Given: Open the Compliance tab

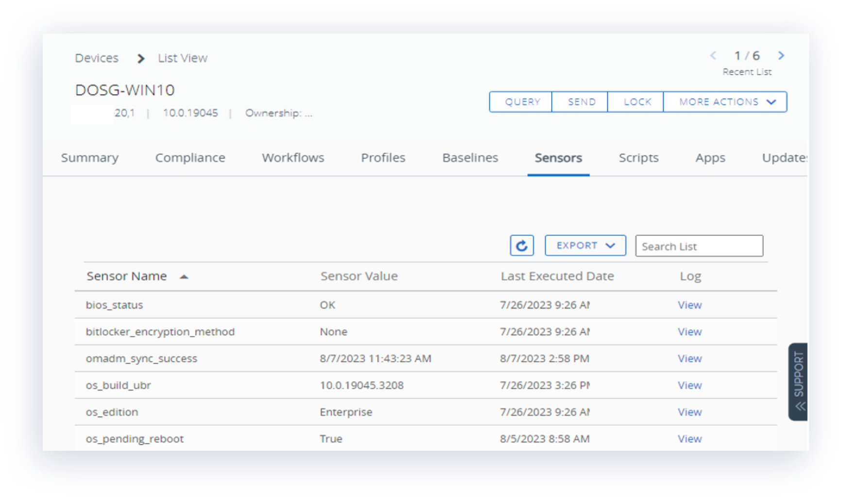Looking at the screenshot, I should coord(190,158).
